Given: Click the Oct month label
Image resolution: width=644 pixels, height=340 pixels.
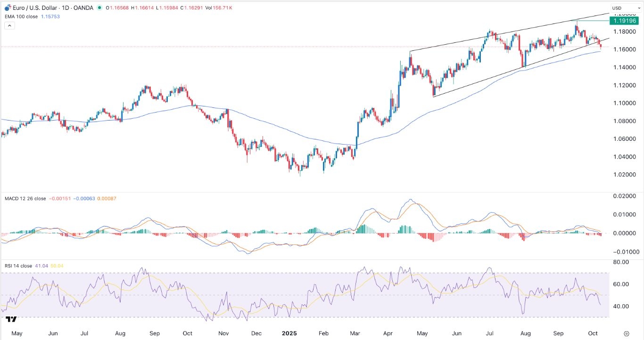Looking at the screenshot, I should [x=592, y=333].
